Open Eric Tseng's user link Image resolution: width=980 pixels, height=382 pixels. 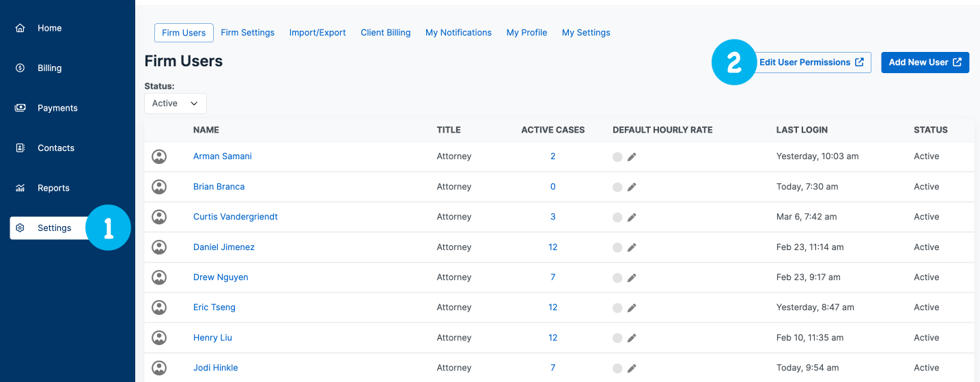point(214,308)
